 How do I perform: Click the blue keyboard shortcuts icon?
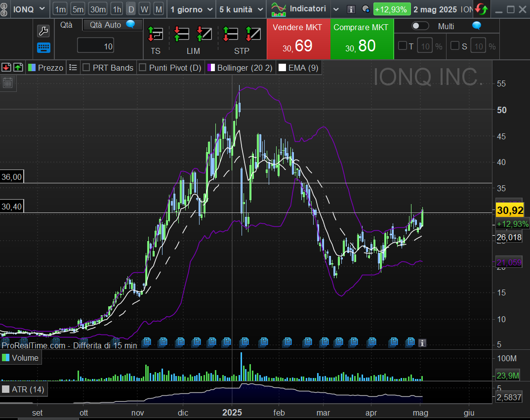(x=43, y=48)
